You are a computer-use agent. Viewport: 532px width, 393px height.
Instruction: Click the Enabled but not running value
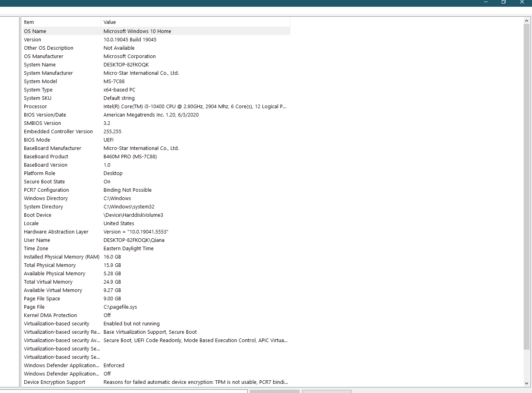[x=131, y=323]
